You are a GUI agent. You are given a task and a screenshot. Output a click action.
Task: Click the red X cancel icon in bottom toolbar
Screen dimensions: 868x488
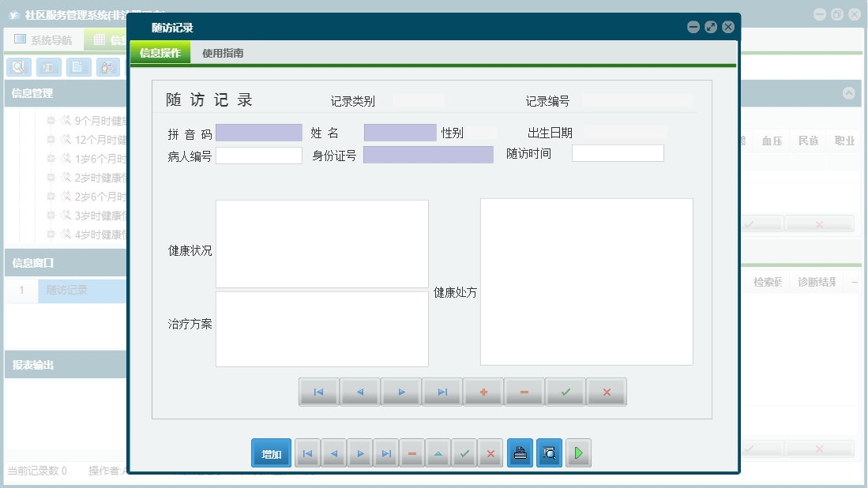(x=490, y=454)
